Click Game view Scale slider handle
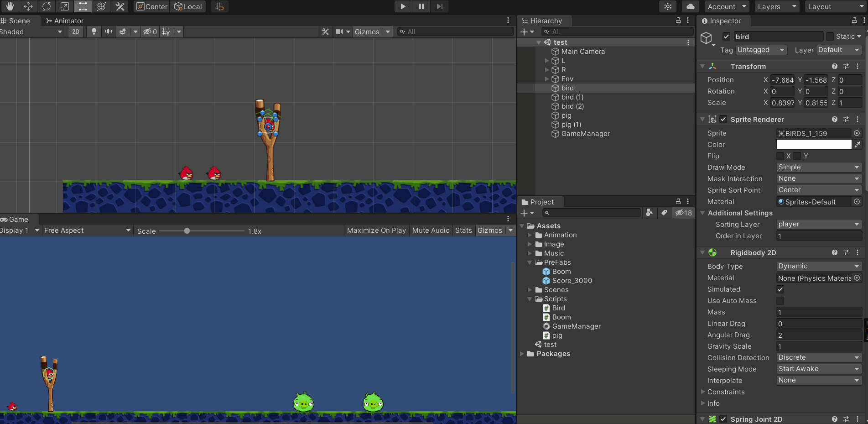Screen dimensions: 868x424 (x=187, y=231)
